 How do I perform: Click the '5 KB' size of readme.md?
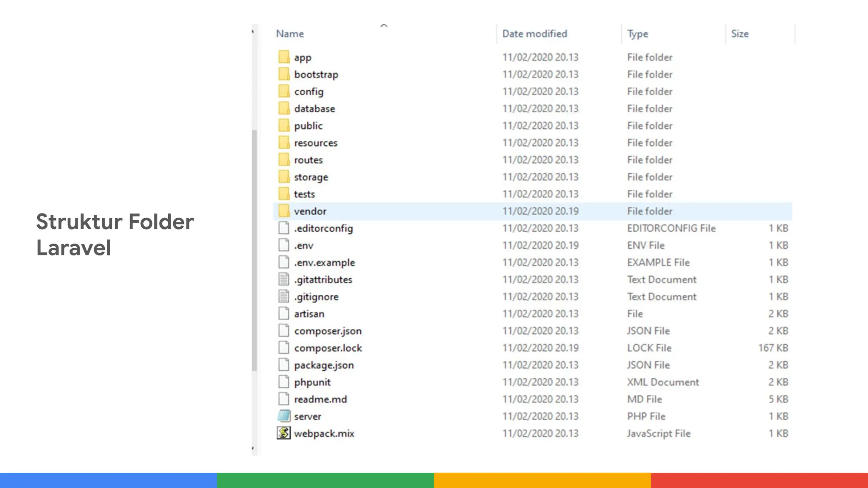coord(778,399)
